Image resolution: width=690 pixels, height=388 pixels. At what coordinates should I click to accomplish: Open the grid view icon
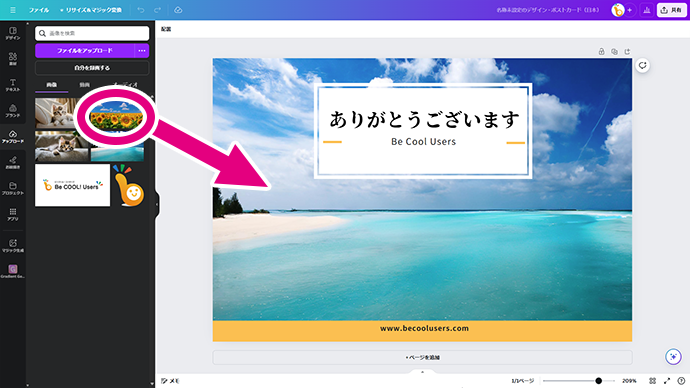pos(653,381)
